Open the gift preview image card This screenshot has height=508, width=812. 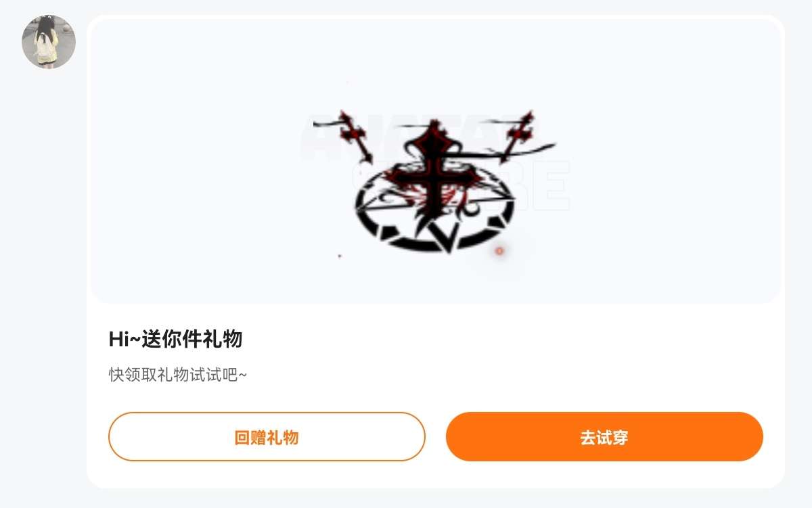[x=436, y=161]
